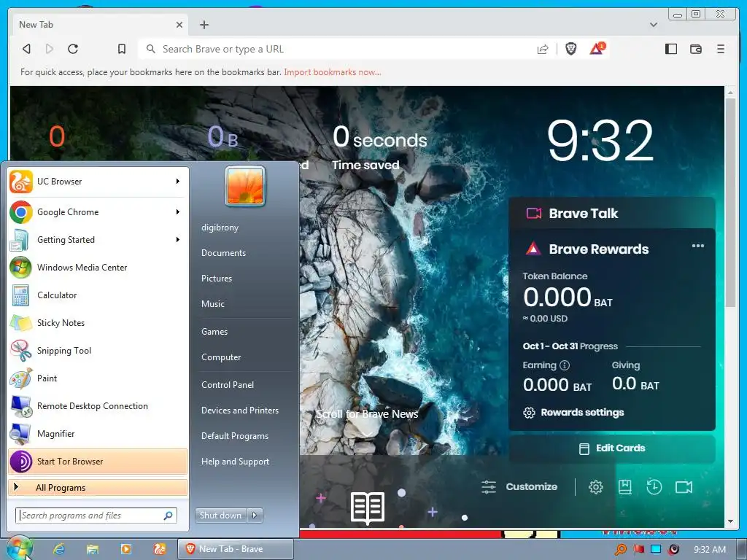This screenshot has height=560, width=747.
Task: Click Customize on the new tab page
Action: pos(519,486)
